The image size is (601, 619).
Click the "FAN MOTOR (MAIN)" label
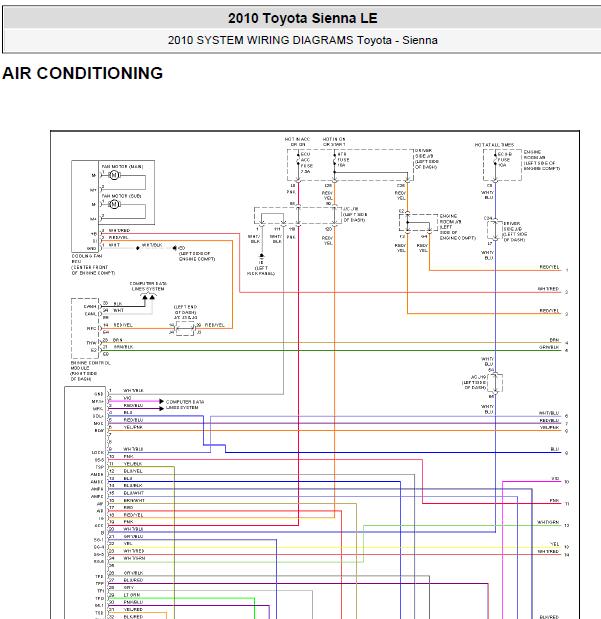122,167
